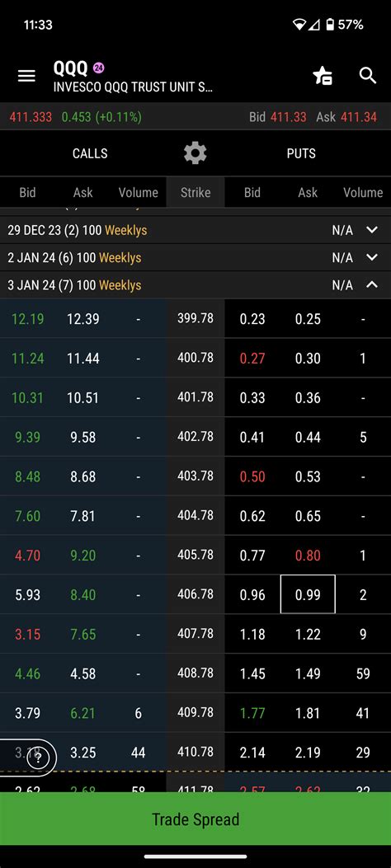Screen dimensions: 391x868
Task: Tap the search magnifier icon
Action: [x=368, y=76]
